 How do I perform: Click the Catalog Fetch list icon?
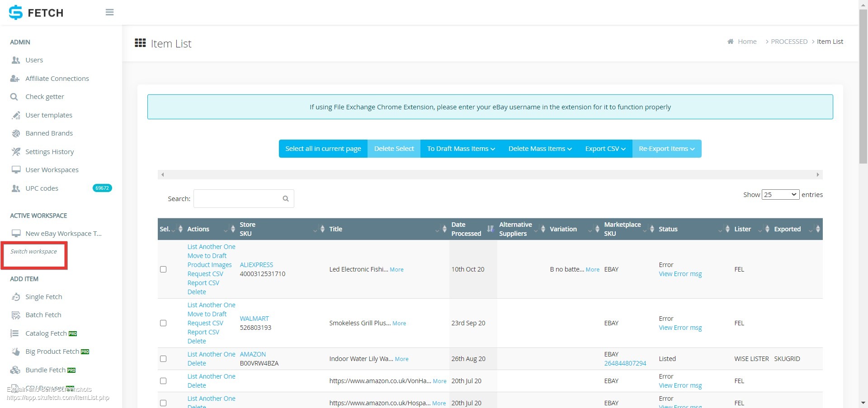pos(14,333)
